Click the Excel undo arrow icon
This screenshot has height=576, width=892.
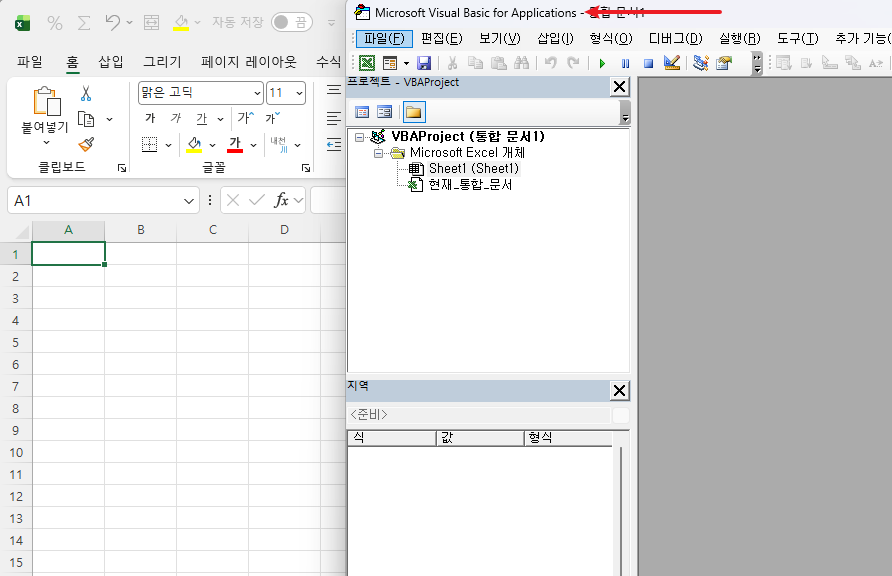(113, 23)
